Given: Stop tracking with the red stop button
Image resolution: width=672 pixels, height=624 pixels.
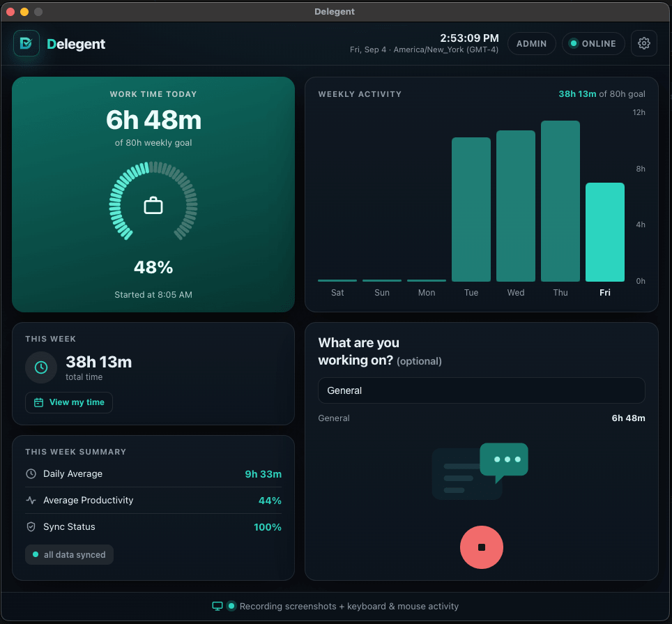Looking at the screenshot, I should tap(481, 547).
